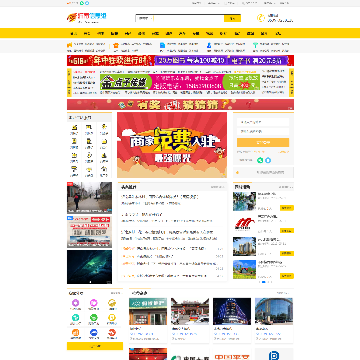Click the purple round icon in the bottom-left panel
The image size is (360, 360).
point(76,303)
